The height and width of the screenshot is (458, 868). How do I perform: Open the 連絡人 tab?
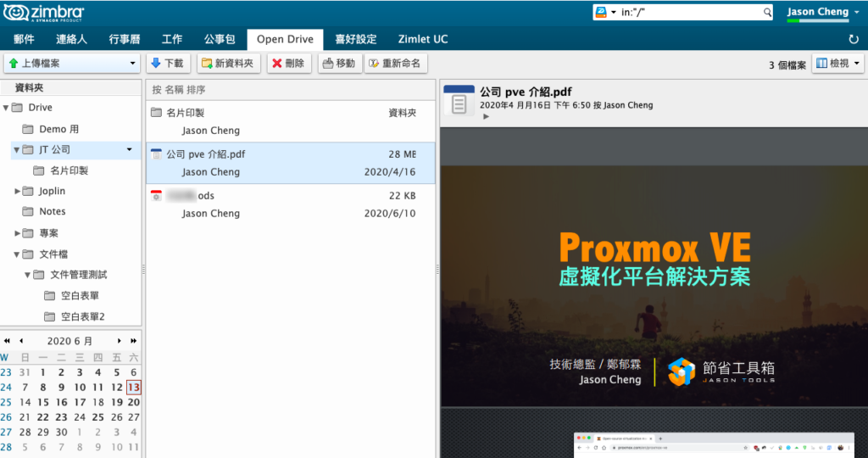point(71,39)
